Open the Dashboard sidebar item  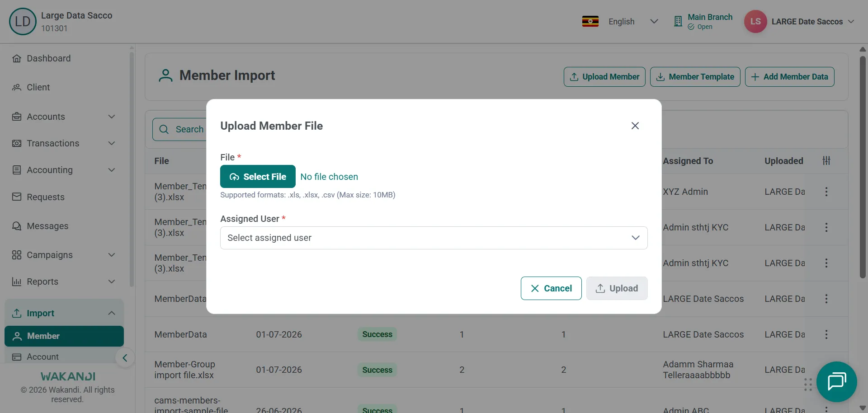48,58
